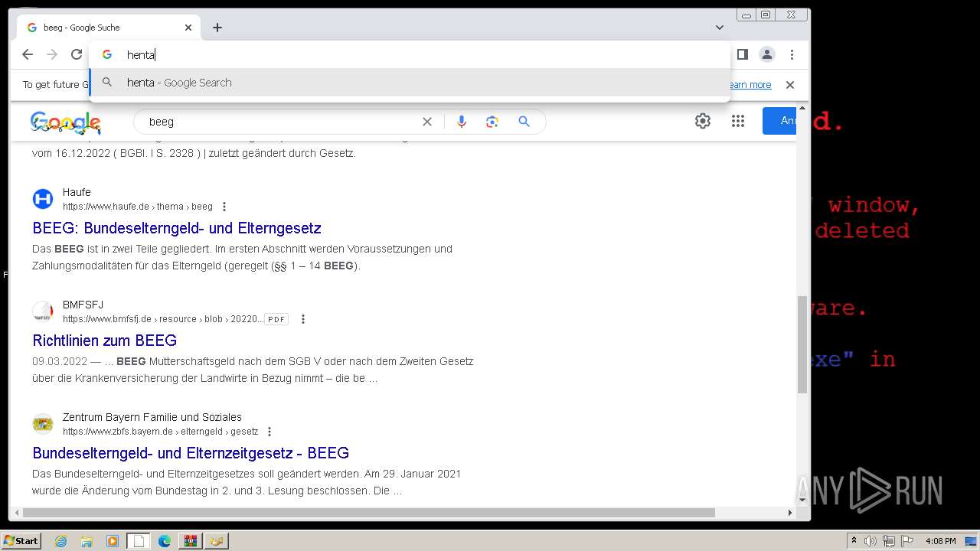
Task: Open more options for Zentrum Bayern result
Action: pyautogui.click(x=269, y=432)
